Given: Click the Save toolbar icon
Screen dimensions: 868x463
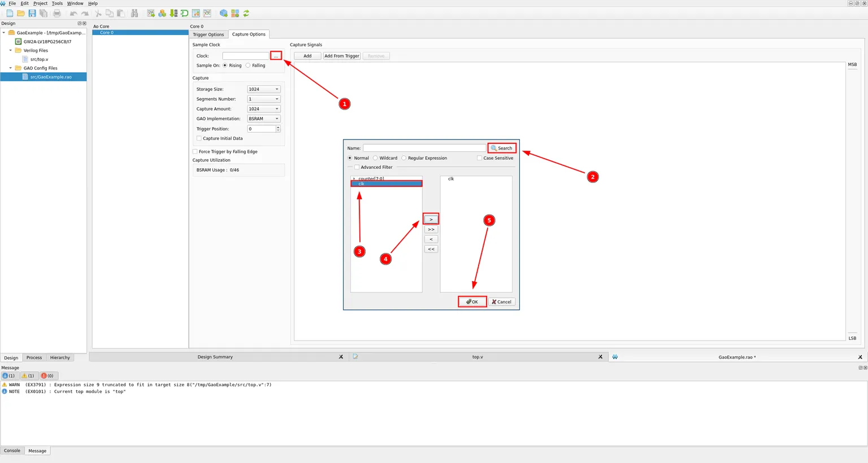Looking at the screenshot, I should [32, 13].
